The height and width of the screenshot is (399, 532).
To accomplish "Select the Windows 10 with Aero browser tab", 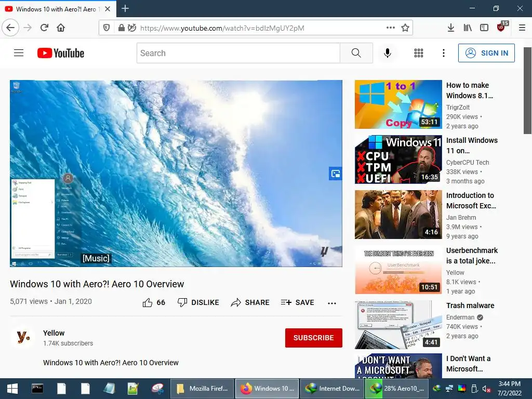I will pyautogui.click(x=58, y=9).
